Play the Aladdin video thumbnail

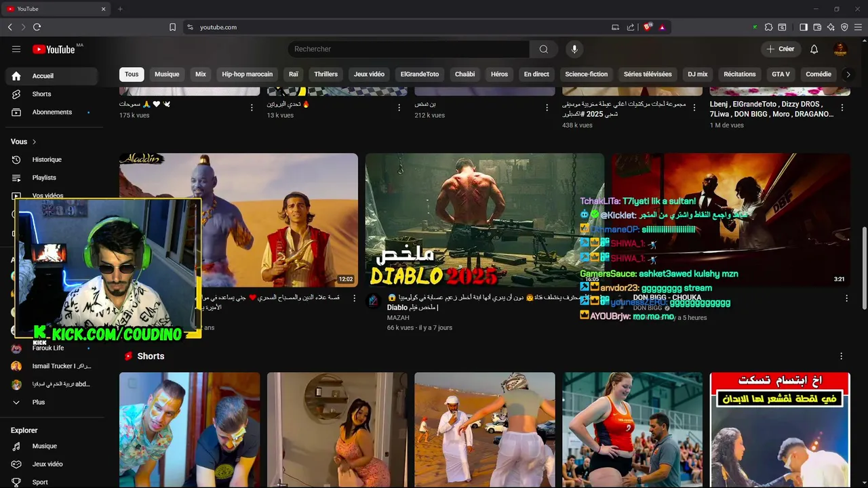[239, 220]
